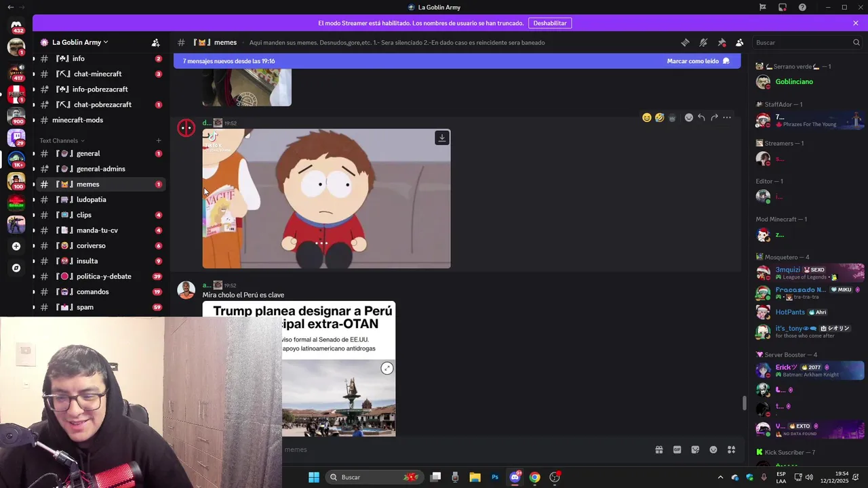Toggle the member list icon
The height and width of the screenshot is (488, 868).
[x=740, y=42]
